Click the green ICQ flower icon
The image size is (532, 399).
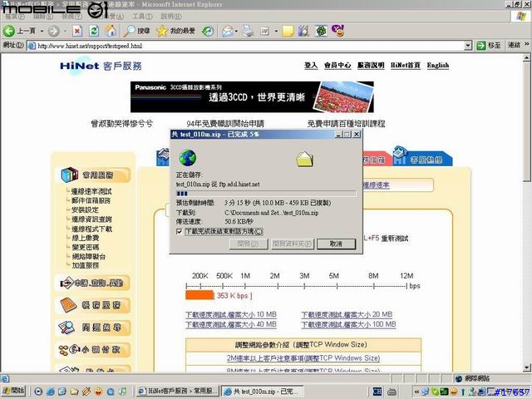tap(321, 32)
